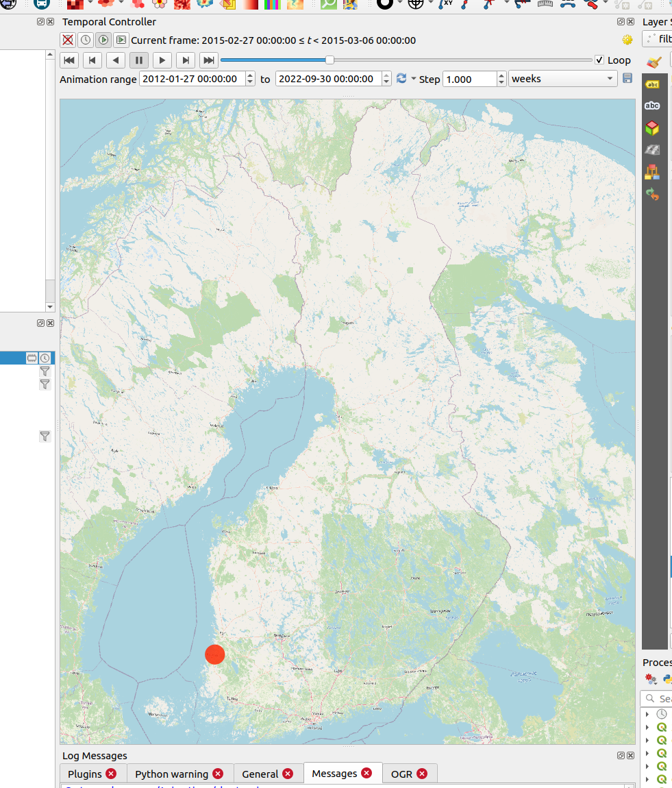The width and height of the screenshot is (672, 788).
Task: Play animation forward
Action: [162, 60]
